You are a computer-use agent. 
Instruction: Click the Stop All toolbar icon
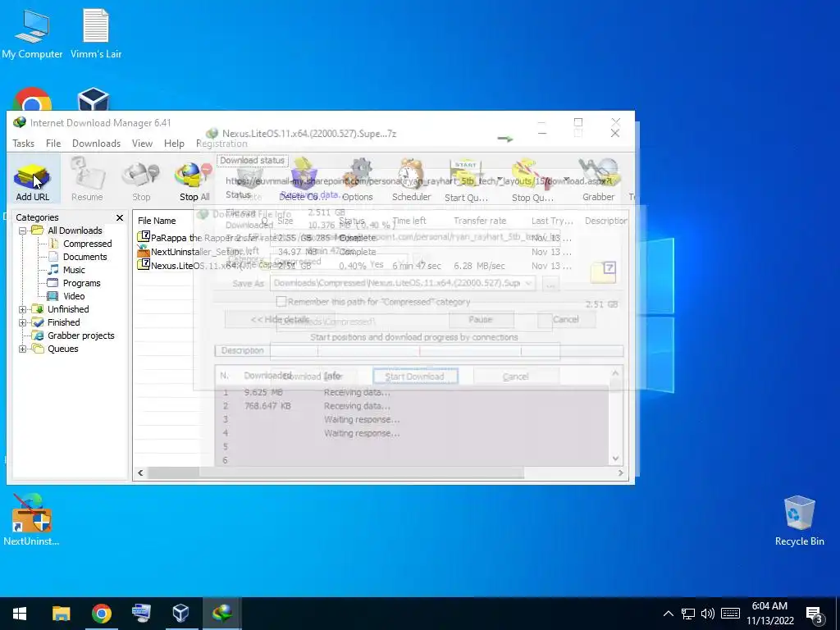click(194, 180)
